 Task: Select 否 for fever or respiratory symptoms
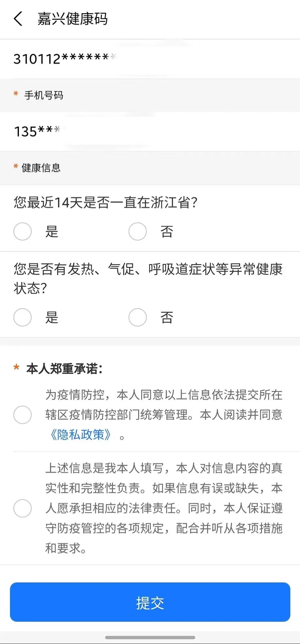coord(138,317)
